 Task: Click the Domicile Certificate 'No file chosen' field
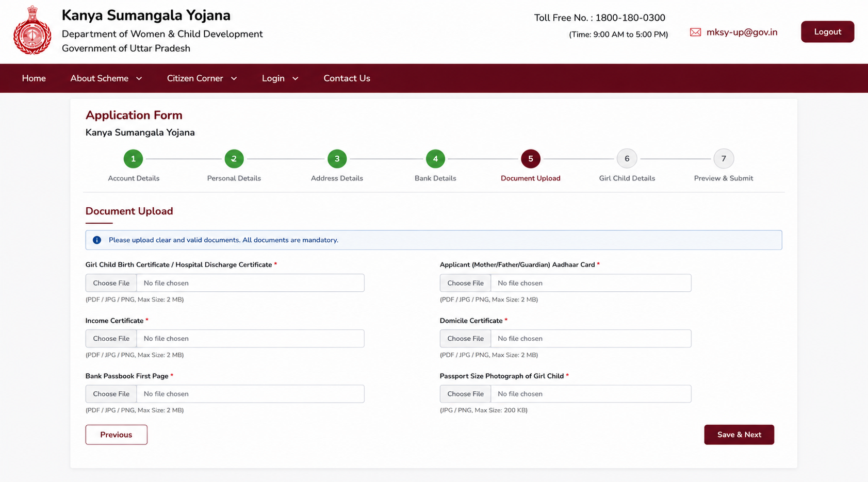click(591, 339)
